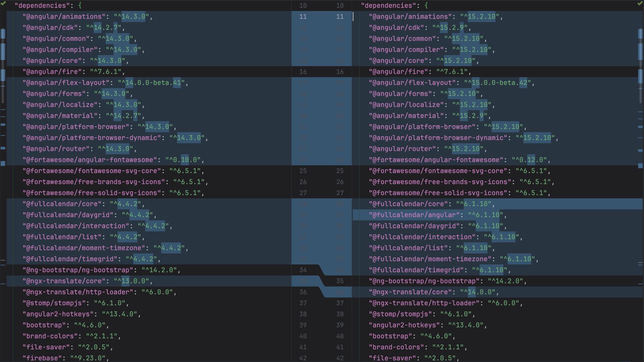This screenshot has width=644, height=362.
Task: Click "@ngx-translate/core" version 13.0.0 in left pane
Action: tap(133, 281)
